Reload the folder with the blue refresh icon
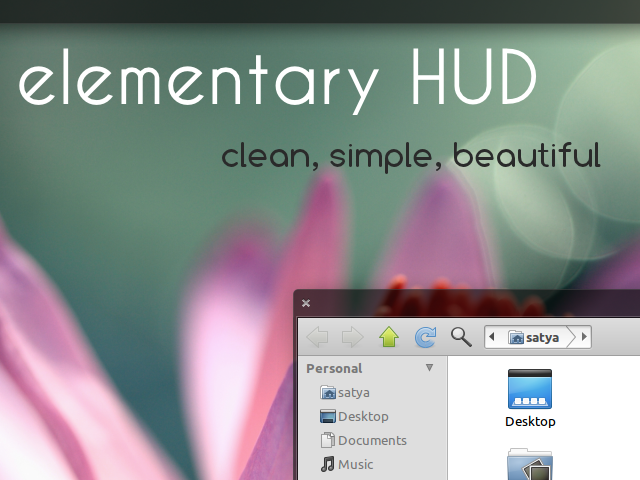Image resolution: width=640 pixels, height=480 pixels. pos(425,337)
